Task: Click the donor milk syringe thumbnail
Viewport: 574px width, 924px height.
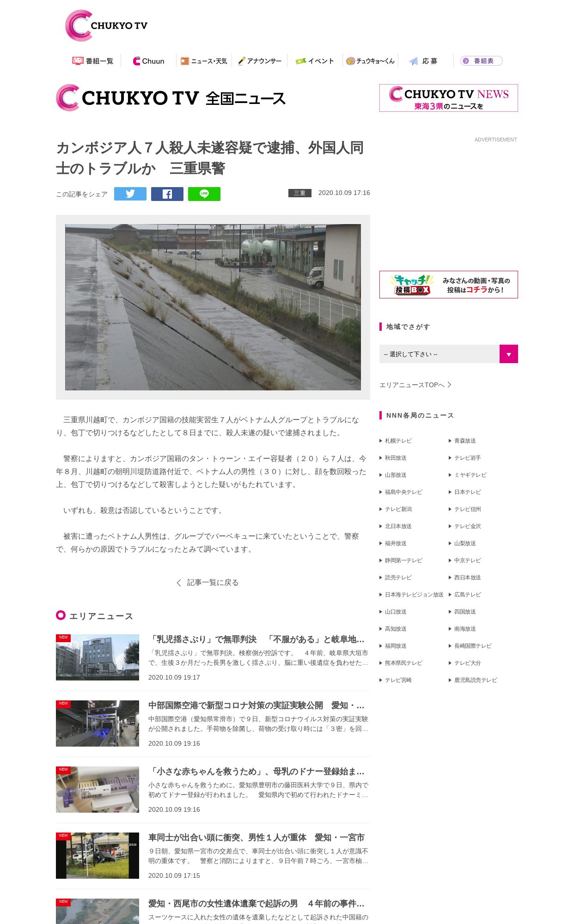Action: click(x=98, y=790)
